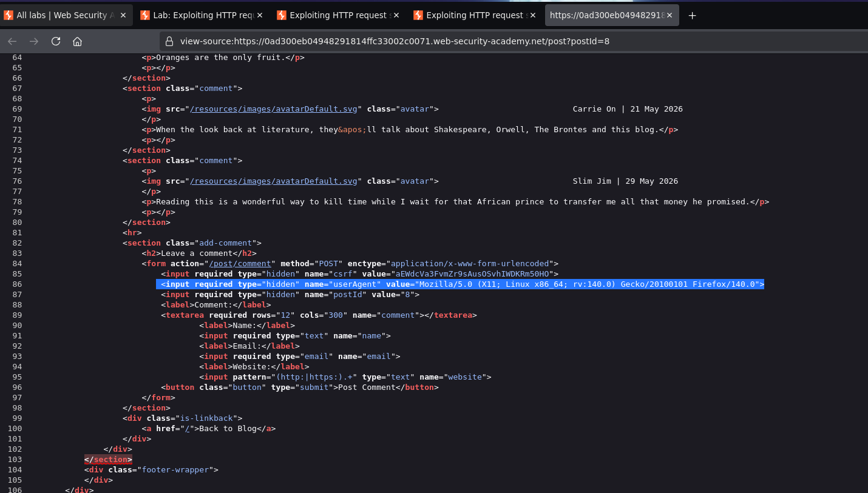Click the padlock icon in the address bar
The width and height of the screenshot is (868, 493).
click(x=169, y=41)
